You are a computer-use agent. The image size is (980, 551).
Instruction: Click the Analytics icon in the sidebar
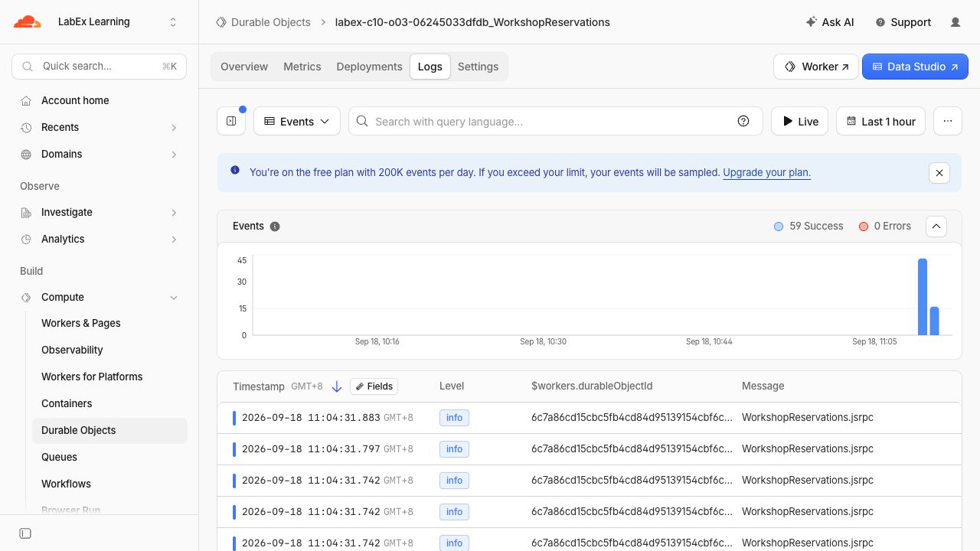click(x=26, y=239)
